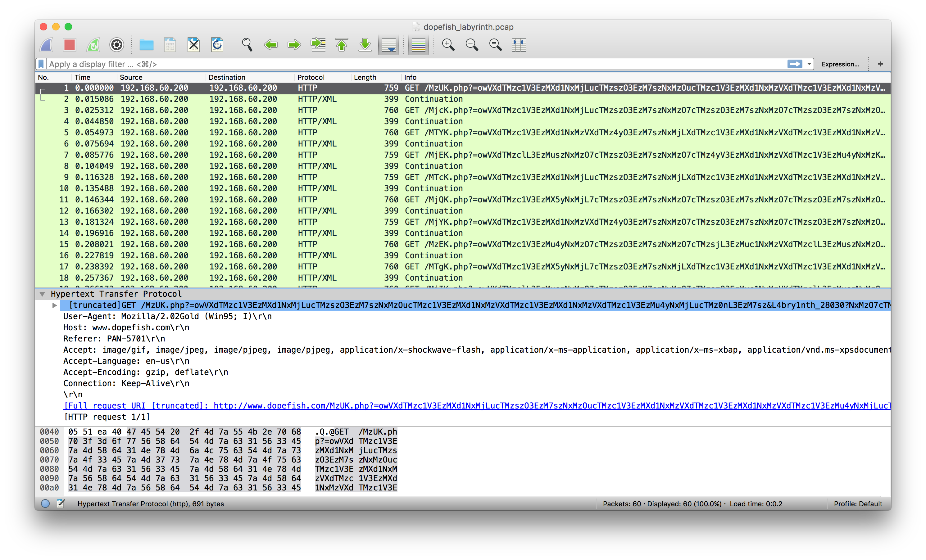Image resolution: width=926 pixels, height=560 pixels.
Task: Go to a specified packet
Action: tap(318, 45)
